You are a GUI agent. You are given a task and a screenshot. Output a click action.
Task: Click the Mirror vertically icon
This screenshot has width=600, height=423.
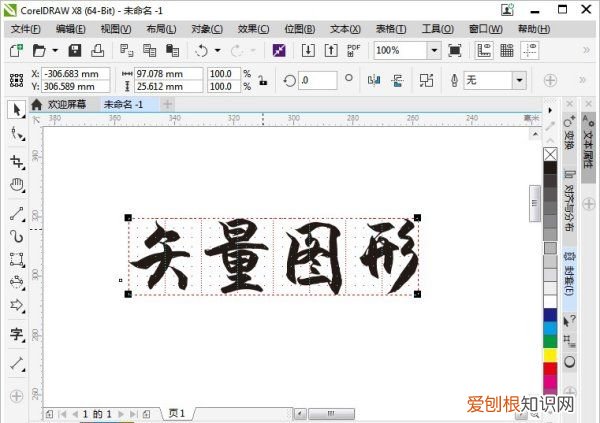pyautogui.click(x=397, y=80)
